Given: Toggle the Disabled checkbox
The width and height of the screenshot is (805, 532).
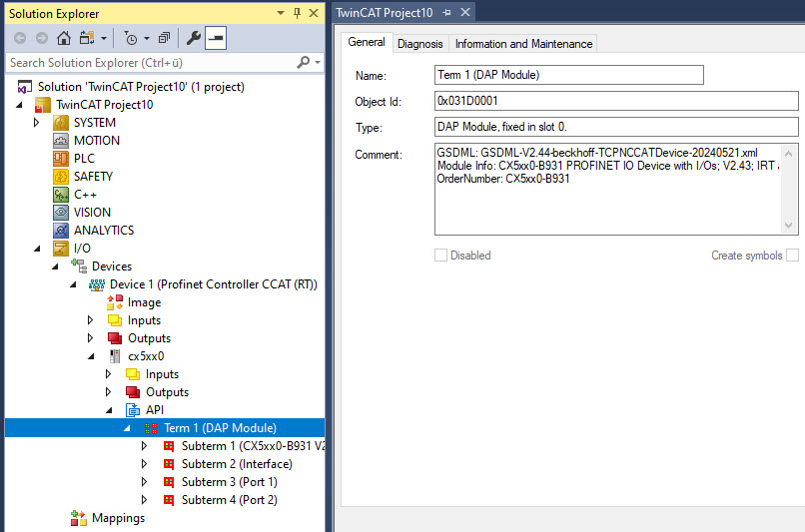Looking at the screenshot, I should (x=440, y=256).
